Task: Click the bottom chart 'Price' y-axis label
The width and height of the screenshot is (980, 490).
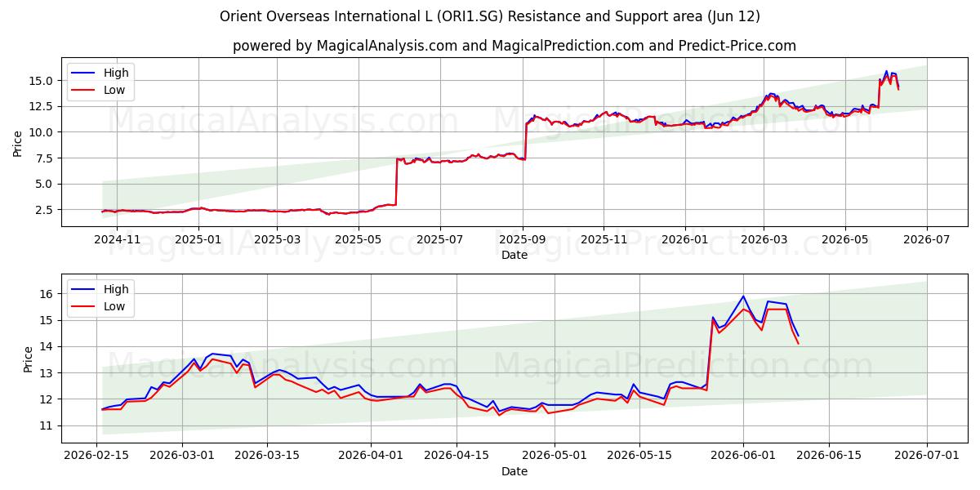Action: click(x=29, y=359)
